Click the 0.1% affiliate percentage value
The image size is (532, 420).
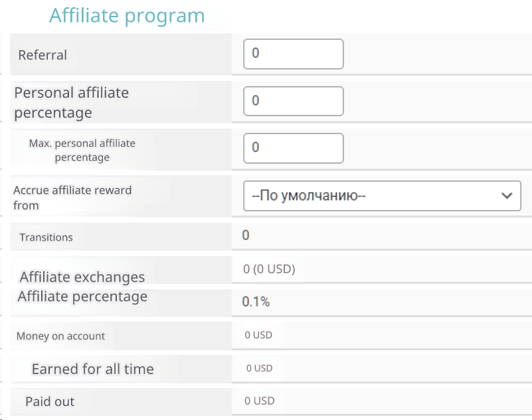click(256, 302)
